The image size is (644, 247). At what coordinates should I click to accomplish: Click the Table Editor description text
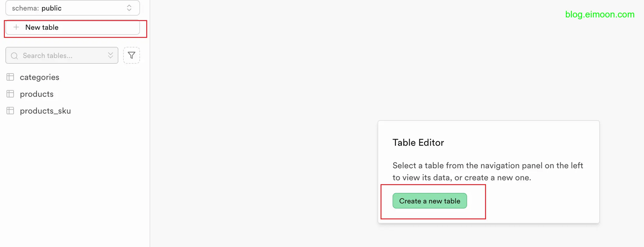tap(488, 172)
